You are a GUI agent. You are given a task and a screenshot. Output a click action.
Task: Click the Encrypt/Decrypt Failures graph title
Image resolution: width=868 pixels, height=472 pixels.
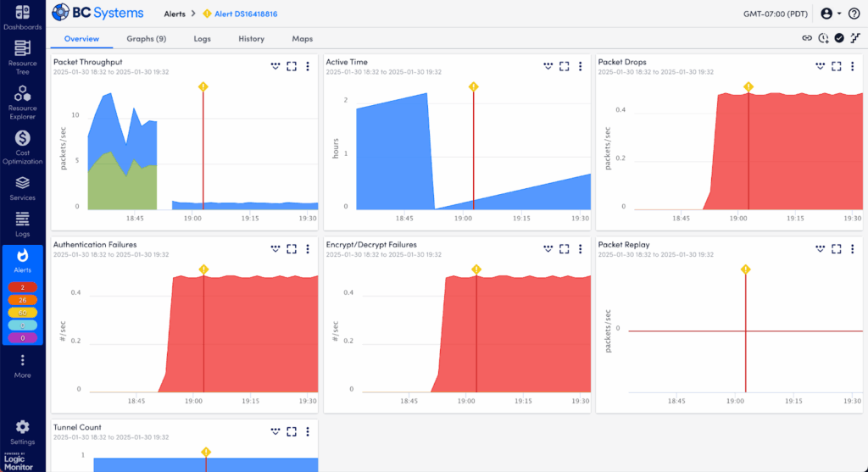pos(371,245)
